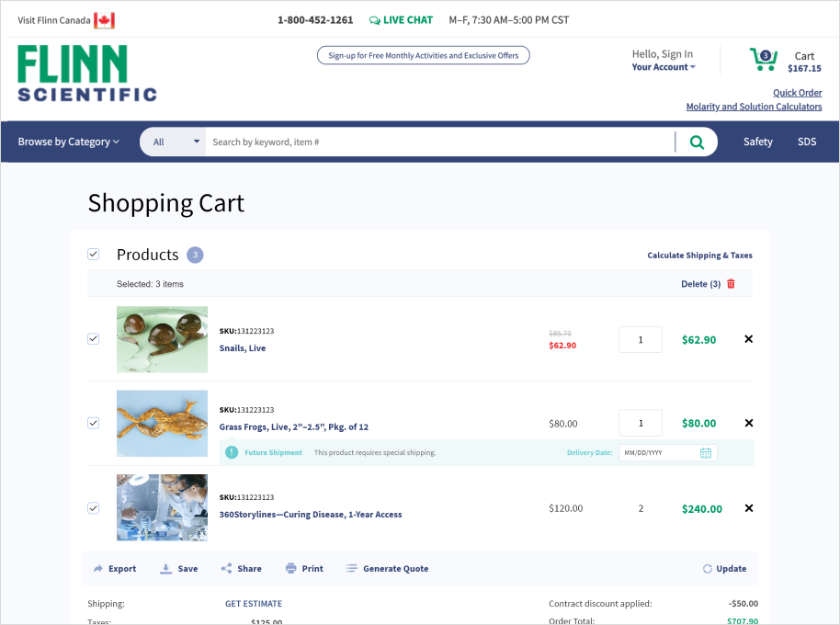Click the shopping cart icon in header
The width and height of the screenshot is (840, 625).
point(763,60)
